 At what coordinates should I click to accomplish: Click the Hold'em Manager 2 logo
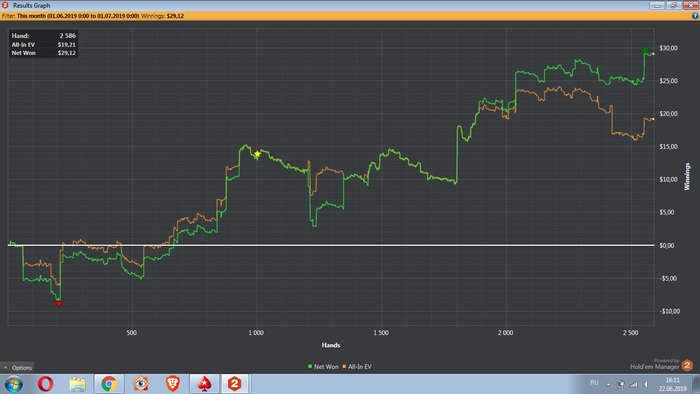pyautogui.click(x=688, y=365)
